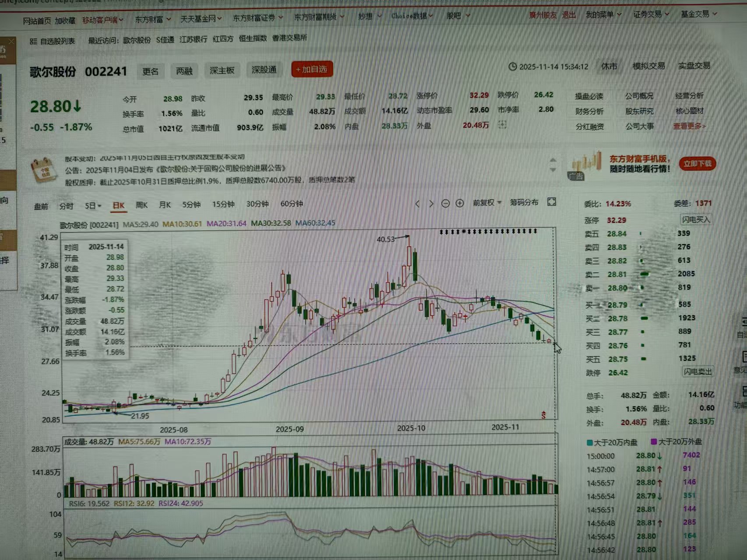Click the 自选股列表 list icon
Screen dimensions: 747x560
[x=33, y=41]
